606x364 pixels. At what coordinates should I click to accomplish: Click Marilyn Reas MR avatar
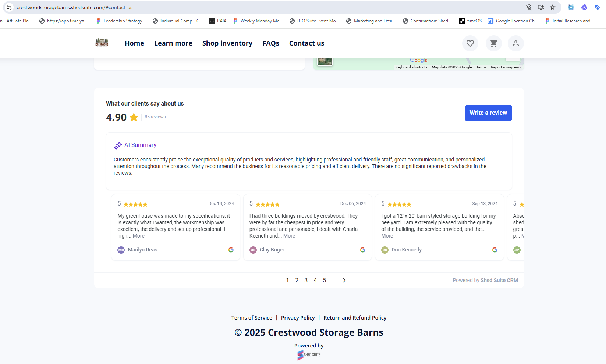121,250
